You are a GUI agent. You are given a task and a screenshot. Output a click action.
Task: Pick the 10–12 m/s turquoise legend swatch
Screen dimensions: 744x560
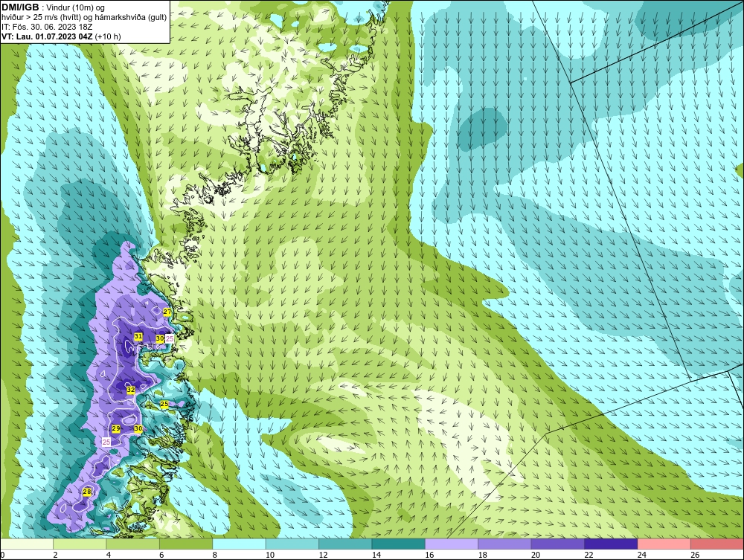click(292, 544)
